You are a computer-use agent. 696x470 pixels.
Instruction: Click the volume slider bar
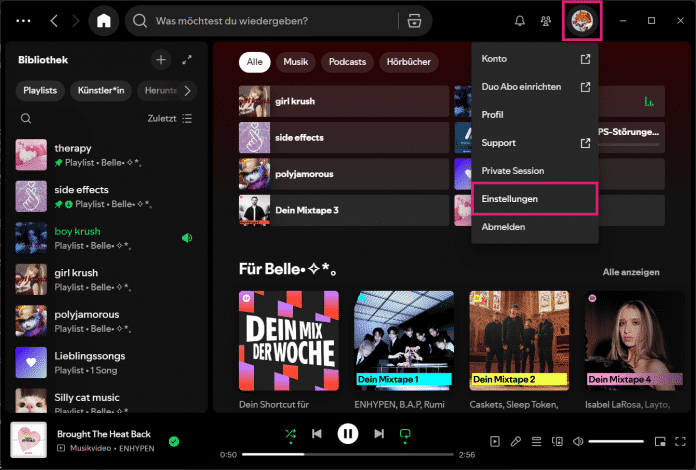[x=615, y=441]
